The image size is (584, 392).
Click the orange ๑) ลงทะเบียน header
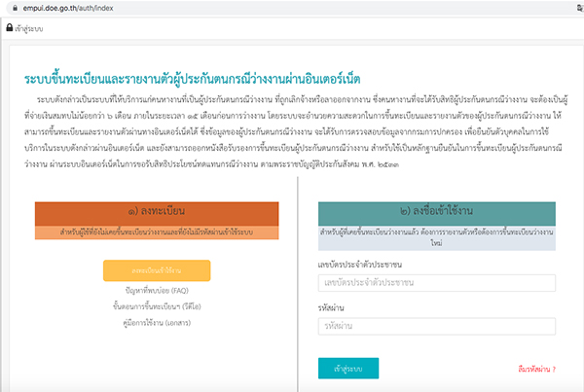[x=157, y=214]
